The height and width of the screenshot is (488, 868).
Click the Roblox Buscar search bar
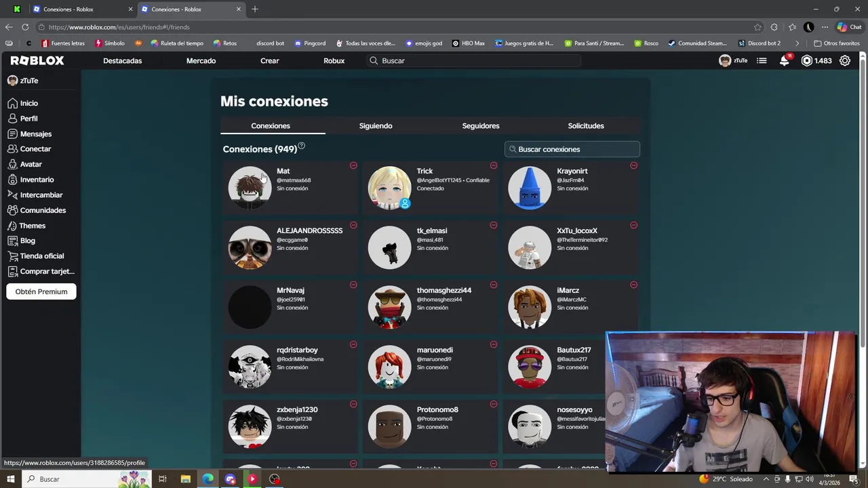tap(474, 60)
